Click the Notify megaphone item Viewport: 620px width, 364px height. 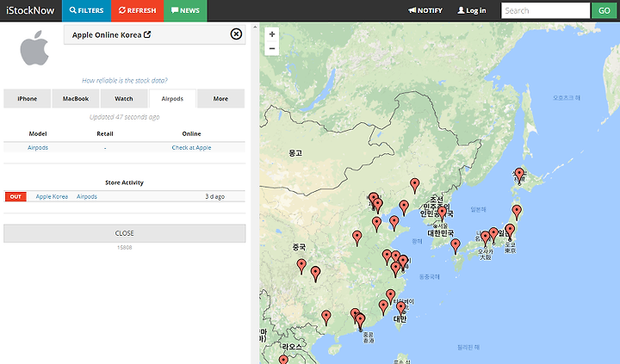[x=425, y=10]
